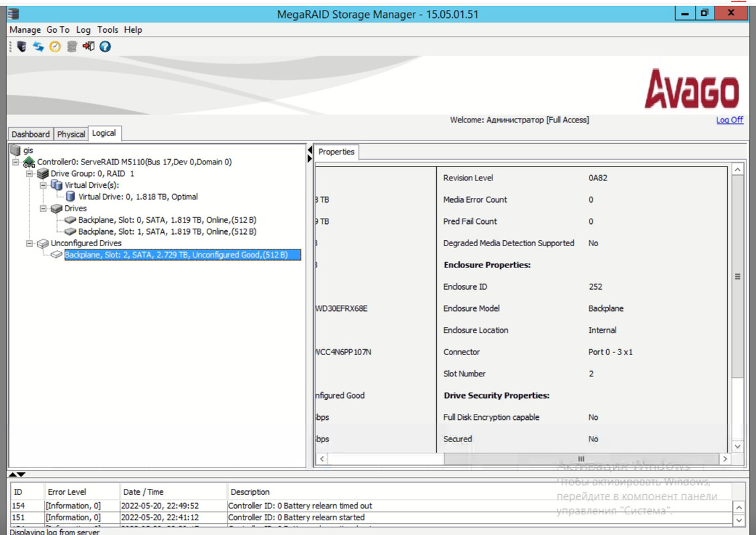Click the red log off toolbar icon
756x535 pixels.
point(88,46)
